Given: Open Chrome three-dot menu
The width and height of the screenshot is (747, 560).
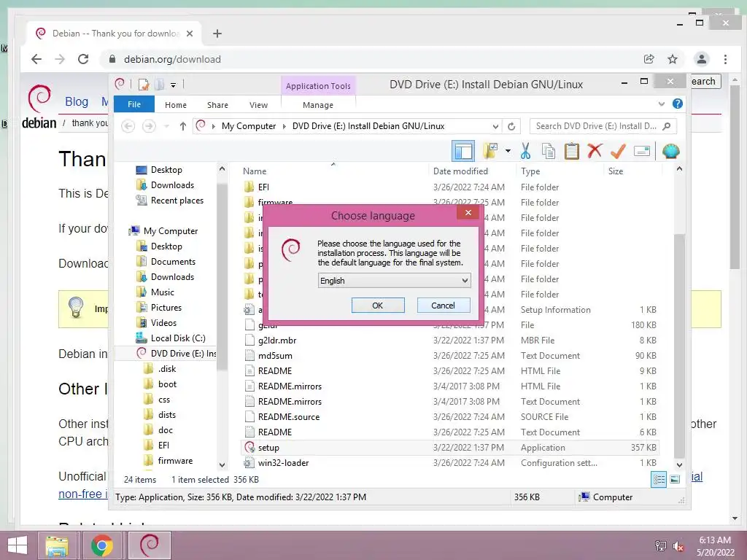Looking at the screenshot, I should point(726,59).
